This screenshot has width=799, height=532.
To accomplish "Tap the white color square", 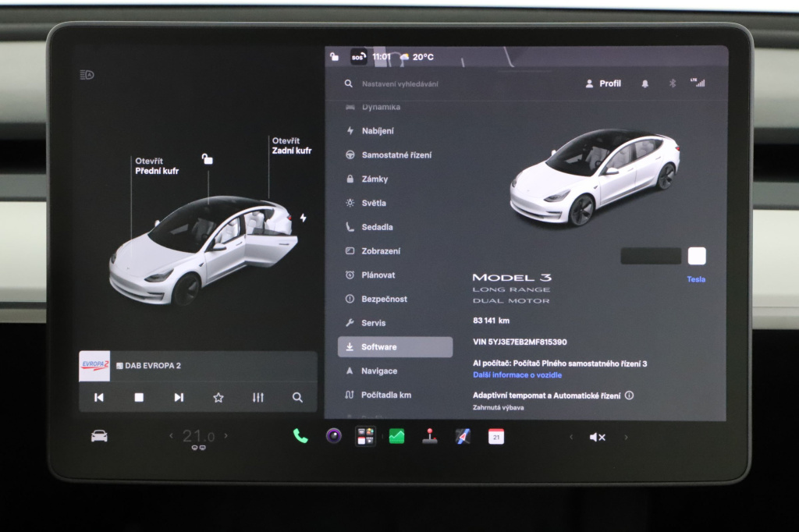I will click(697, 256).
